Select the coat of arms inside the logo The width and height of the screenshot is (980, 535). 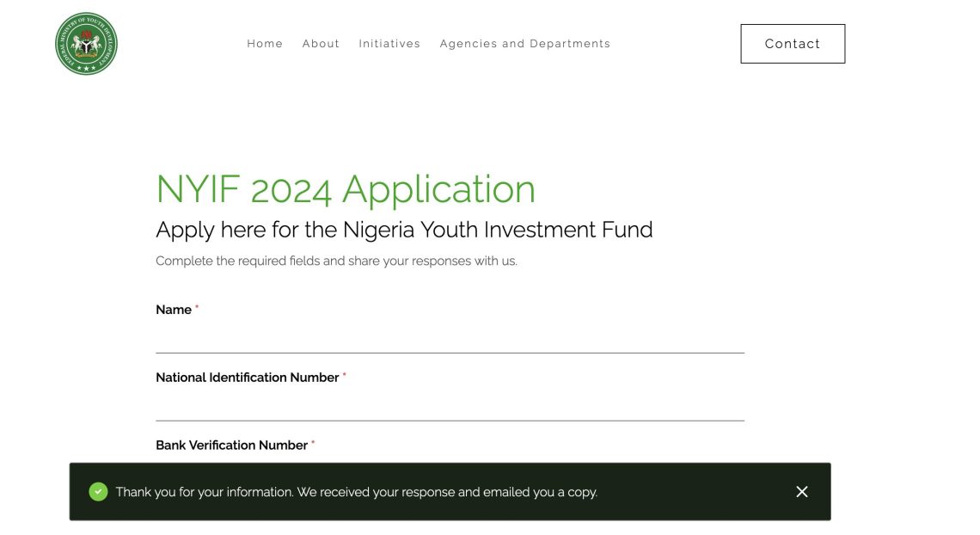pos(86,41)
